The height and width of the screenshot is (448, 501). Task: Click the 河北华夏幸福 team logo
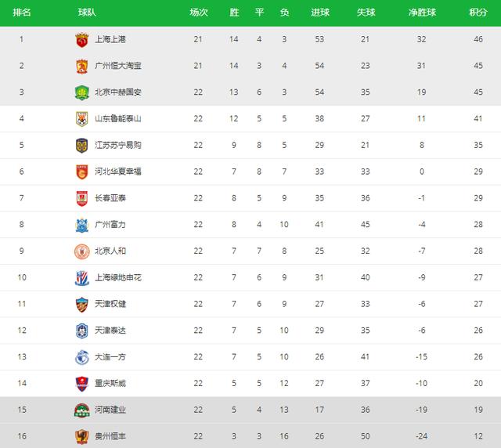coord(81,172)
